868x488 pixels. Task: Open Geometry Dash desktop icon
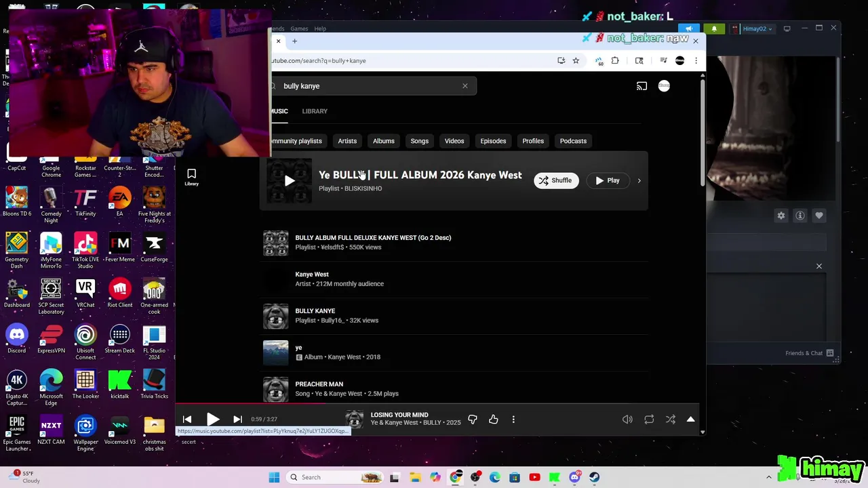[17, 250]
